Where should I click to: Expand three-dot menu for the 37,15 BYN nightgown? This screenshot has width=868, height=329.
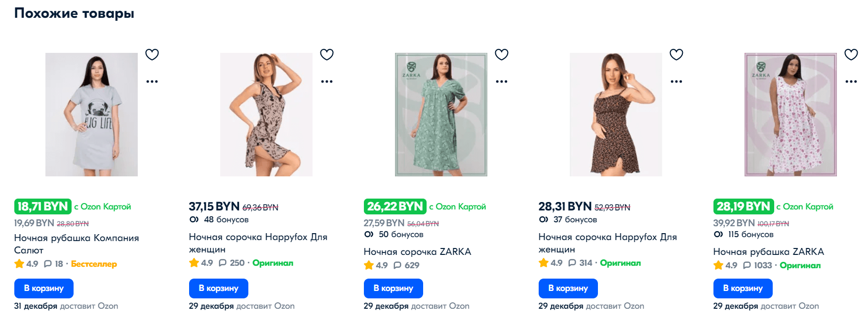(327, 82)
